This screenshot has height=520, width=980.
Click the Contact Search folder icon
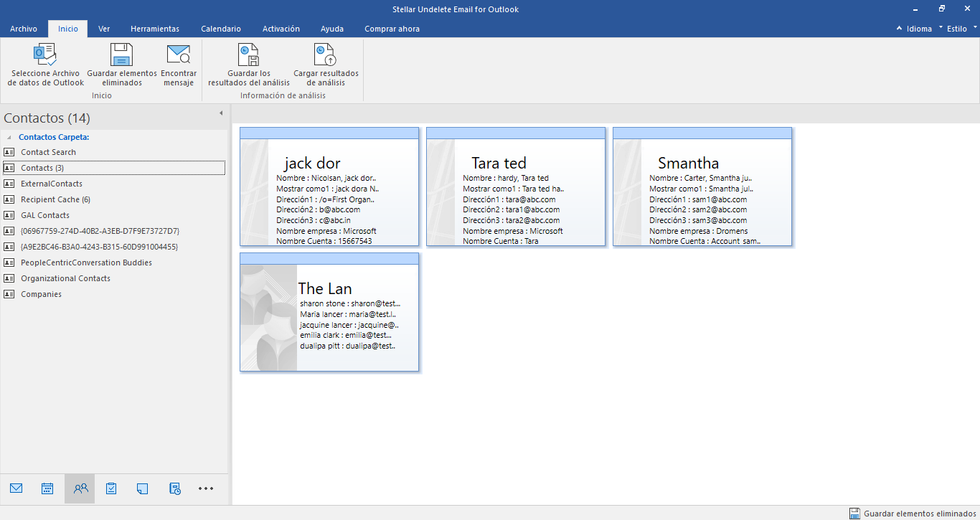coord(9,152)
